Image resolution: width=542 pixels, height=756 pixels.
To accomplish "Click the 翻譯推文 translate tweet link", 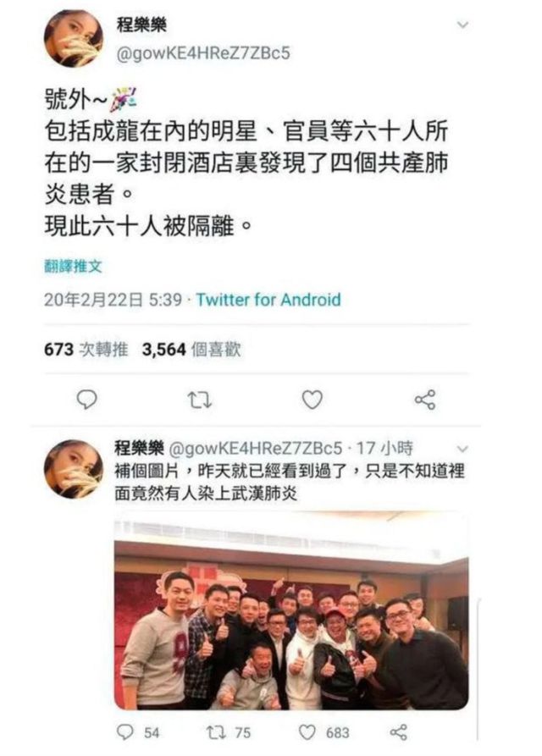I will click(x=73, y=266).
